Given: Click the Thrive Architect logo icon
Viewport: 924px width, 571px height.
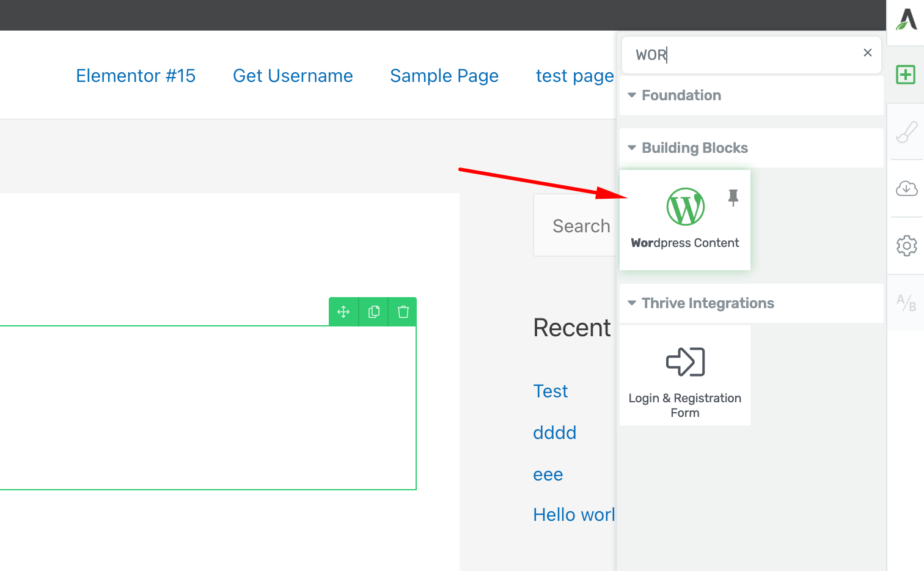Looking at the screenshot, I should (906, 20).
